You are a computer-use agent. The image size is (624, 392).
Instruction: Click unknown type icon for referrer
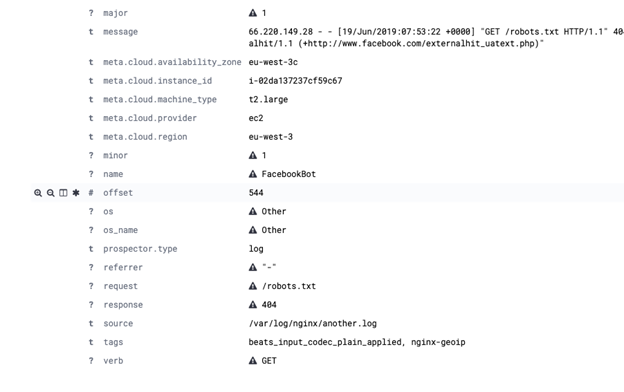[91, 267]
